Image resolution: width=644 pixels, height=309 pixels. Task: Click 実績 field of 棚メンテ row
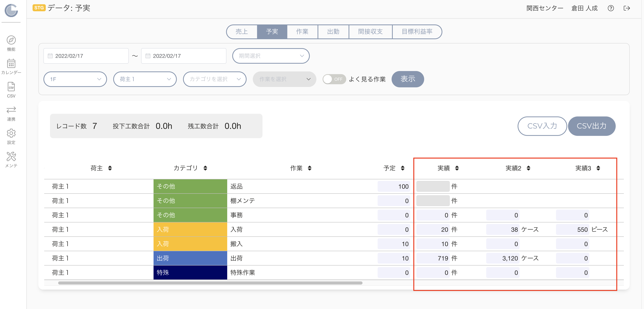[x=433, y=201]
